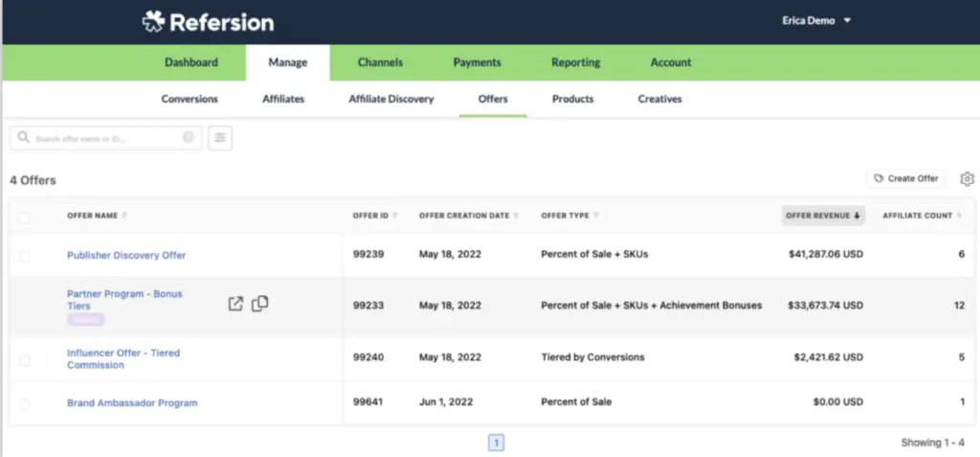Click the Offer Name column filter icon
The width and height of the screenshot is (980, 457).
[x=124, y=216]
